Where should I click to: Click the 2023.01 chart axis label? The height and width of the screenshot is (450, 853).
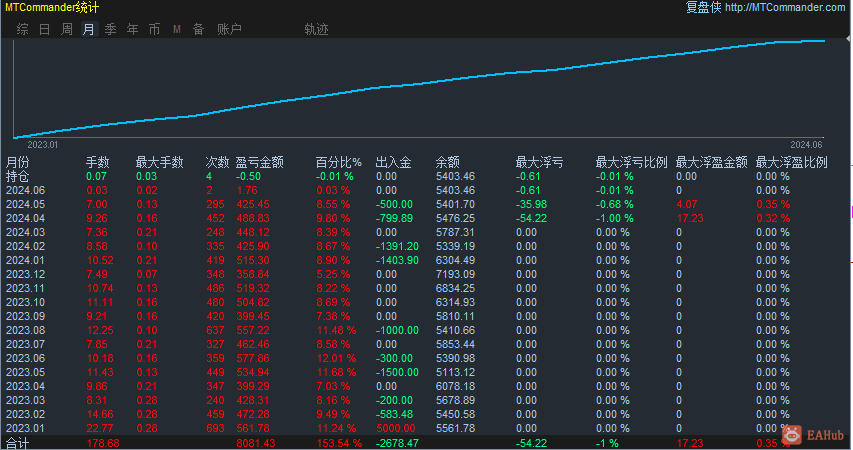point(42,145)
